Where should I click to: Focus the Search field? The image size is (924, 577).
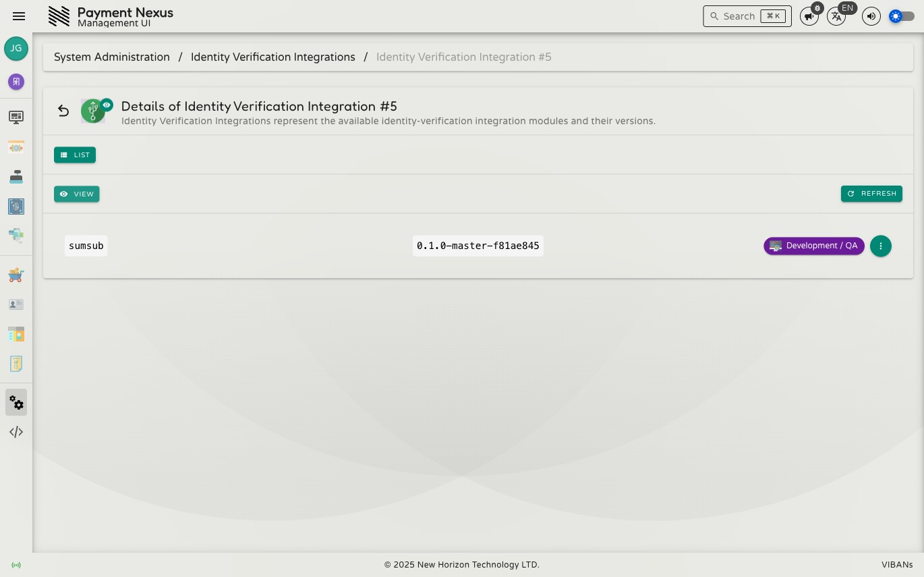747,16
